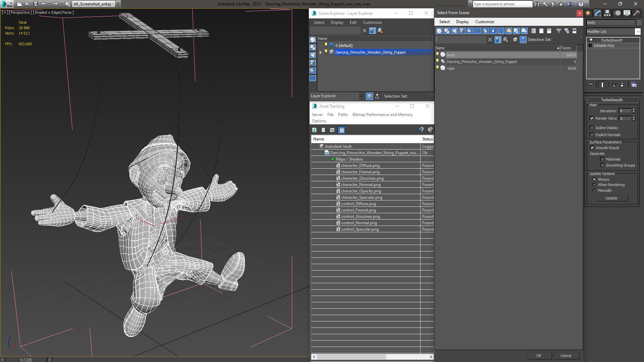Click the TurboSmooth Update button

pos(611,198)
